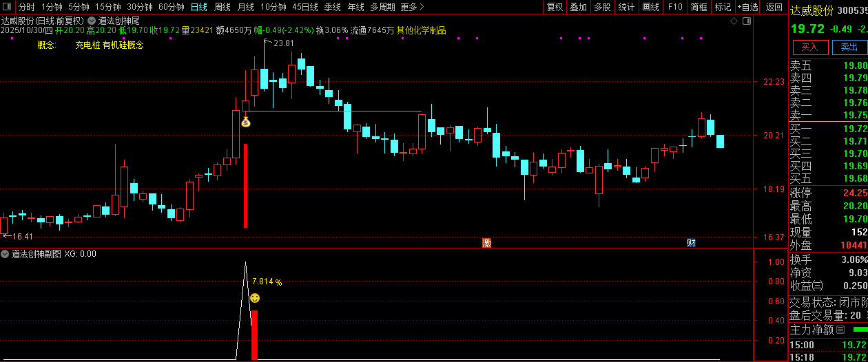Select the 10分钟 period

point(273,7)
